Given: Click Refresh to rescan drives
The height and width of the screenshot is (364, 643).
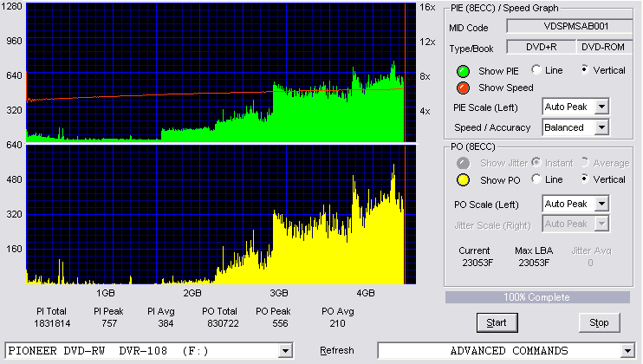Looking at the screenshot, I should point(337,351).
